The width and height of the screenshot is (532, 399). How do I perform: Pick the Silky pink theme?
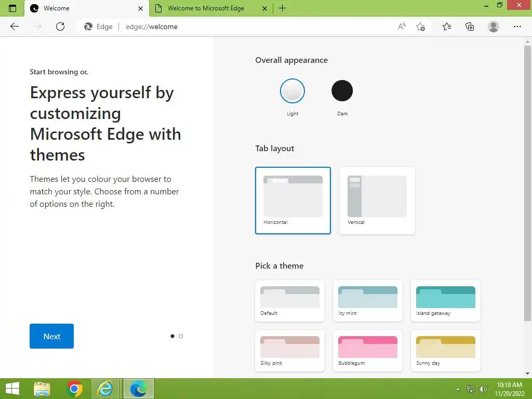click(x=290, y=351)
